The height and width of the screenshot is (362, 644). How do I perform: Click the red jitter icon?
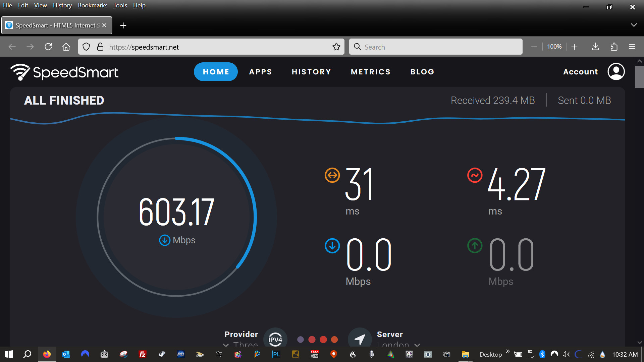click(475, 175)
